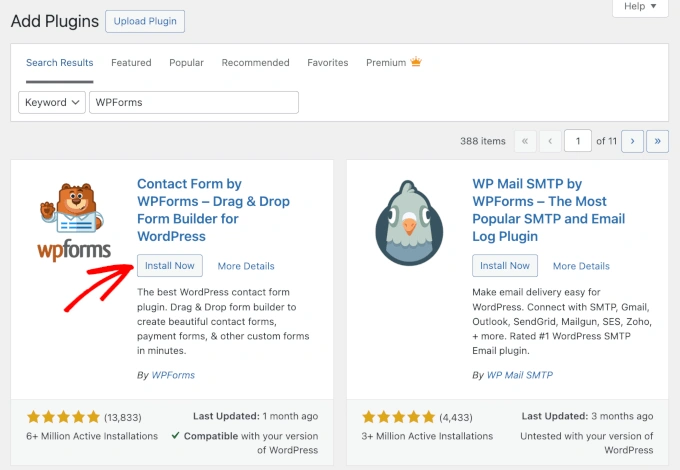Click the WP Mail SMTP star rating
Image resolution: width=680 pixels, height=470 pixels.
399,416
